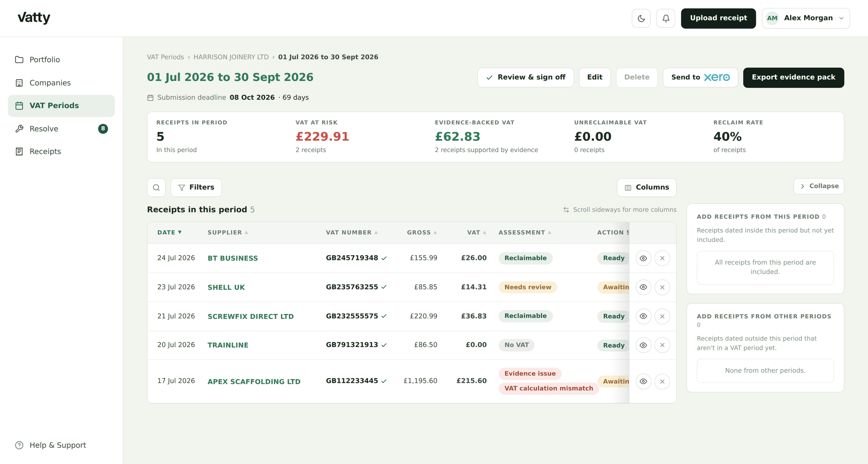
Task: Open the Columns chooser
Action: [647, 188]
